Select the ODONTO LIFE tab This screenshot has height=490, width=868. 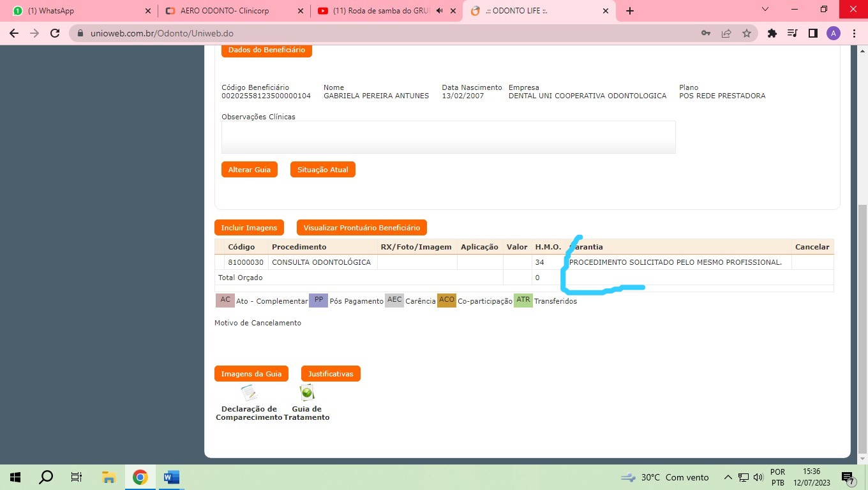539,11
